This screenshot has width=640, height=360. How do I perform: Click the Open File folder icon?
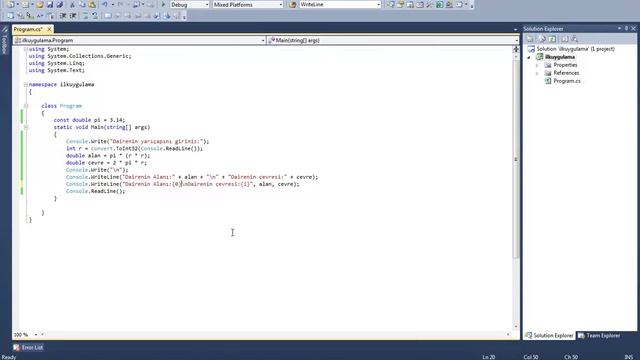pos(40,4)
